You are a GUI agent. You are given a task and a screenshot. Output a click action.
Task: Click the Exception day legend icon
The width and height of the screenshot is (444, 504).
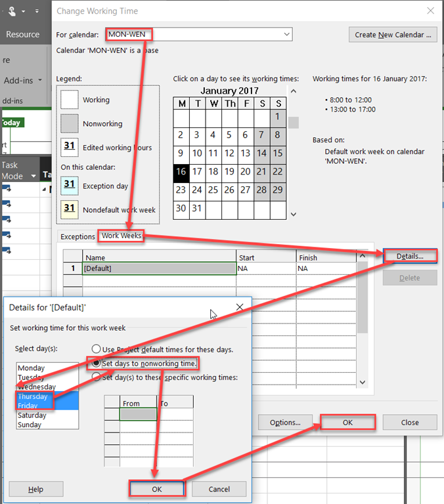coord(70,186)
